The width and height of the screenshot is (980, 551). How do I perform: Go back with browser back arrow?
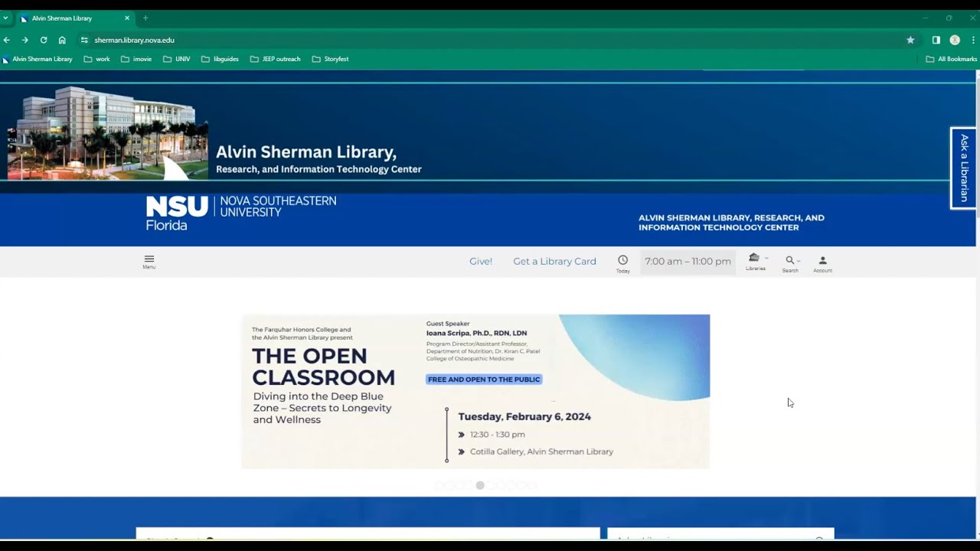(x=7, y=40)
